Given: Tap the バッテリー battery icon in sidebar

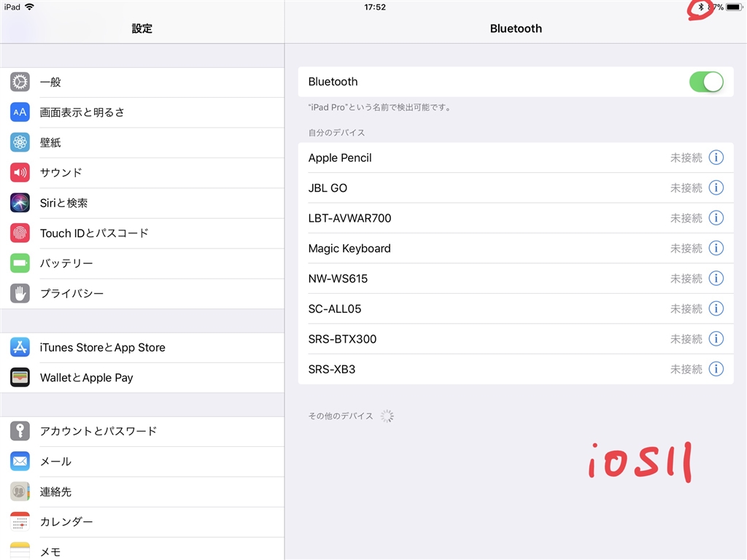Looking at the screenshot, I should pos(20,262).
